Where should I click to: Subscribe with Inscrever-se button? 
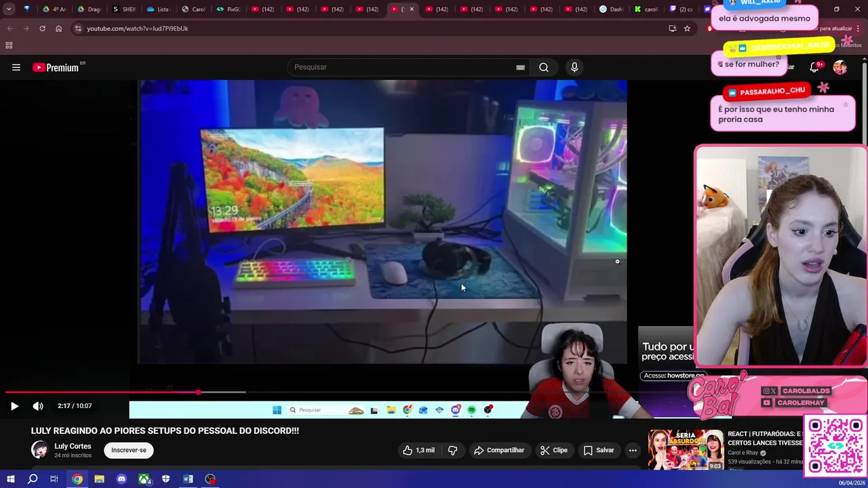point(129,450)
